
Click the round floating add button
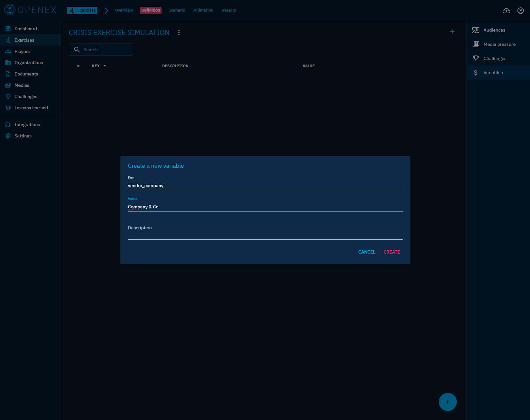447,402
